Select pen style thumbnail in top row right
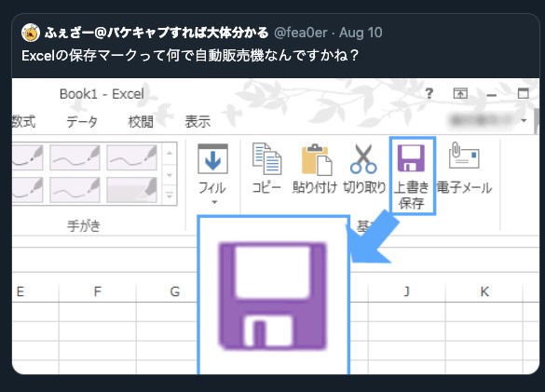Viewport: 545px width, 392px height. tap(131, 157)
